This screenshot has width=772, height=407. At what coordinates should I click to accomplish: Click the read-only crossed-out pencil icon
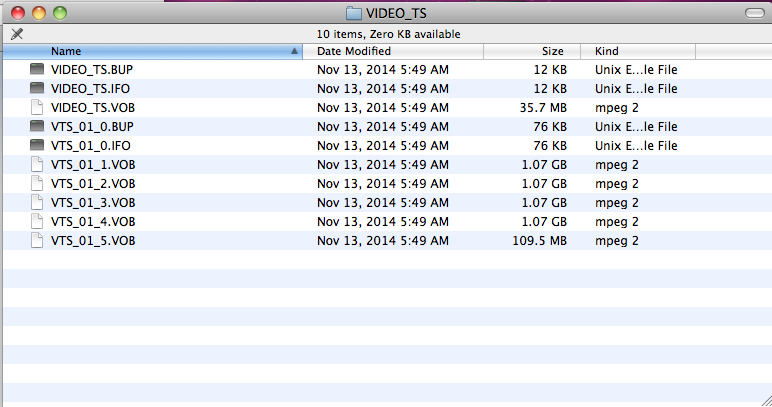tap(17, 34)
